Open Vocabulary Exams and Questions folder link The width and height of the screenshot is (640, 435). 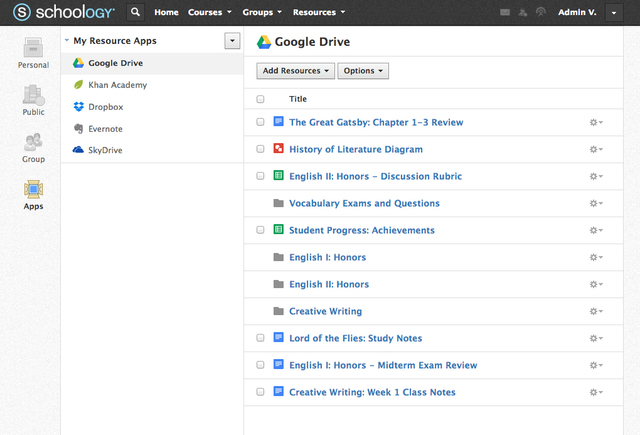(364, 203)
